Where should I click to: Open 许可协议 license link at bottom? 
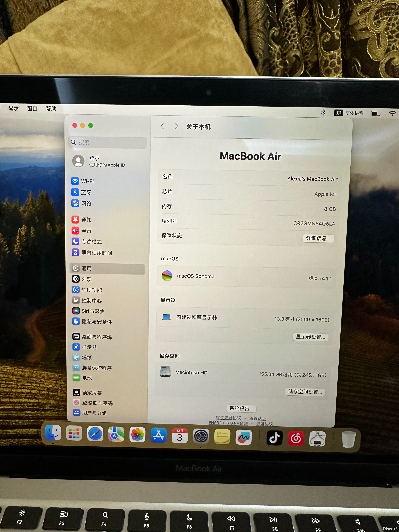click(x=264, y=424)
